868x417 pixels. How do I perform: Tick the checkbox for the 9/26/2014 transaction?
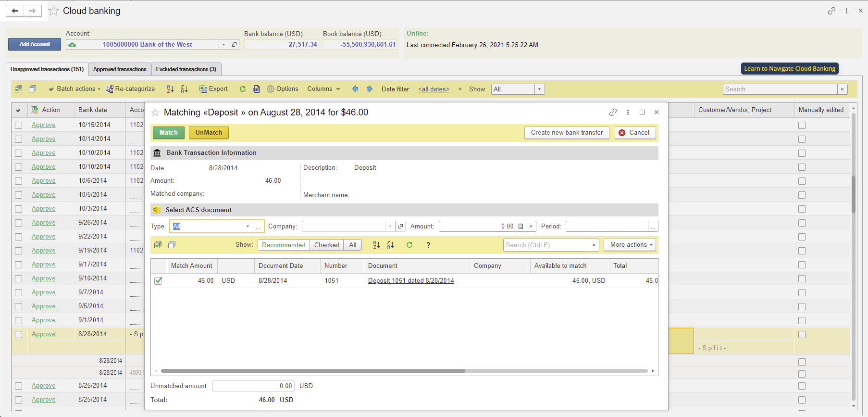point(19,223)
